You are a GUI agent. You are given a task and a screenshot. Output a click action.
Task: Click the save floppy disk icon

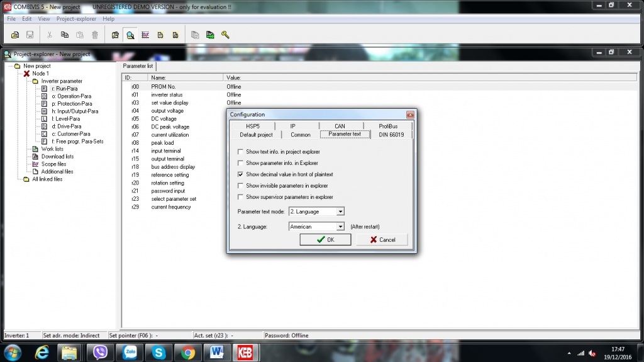(30, 35)
